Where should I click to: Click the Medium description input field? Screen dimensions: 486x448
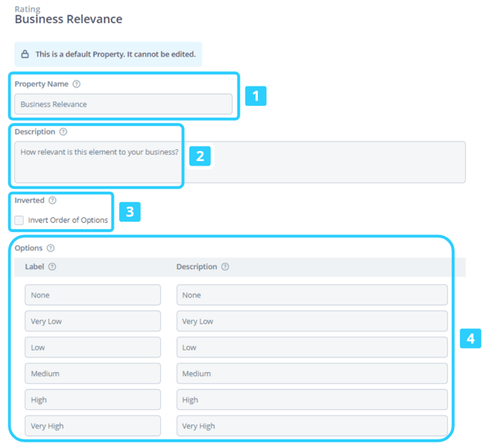[x=312, y=374]
